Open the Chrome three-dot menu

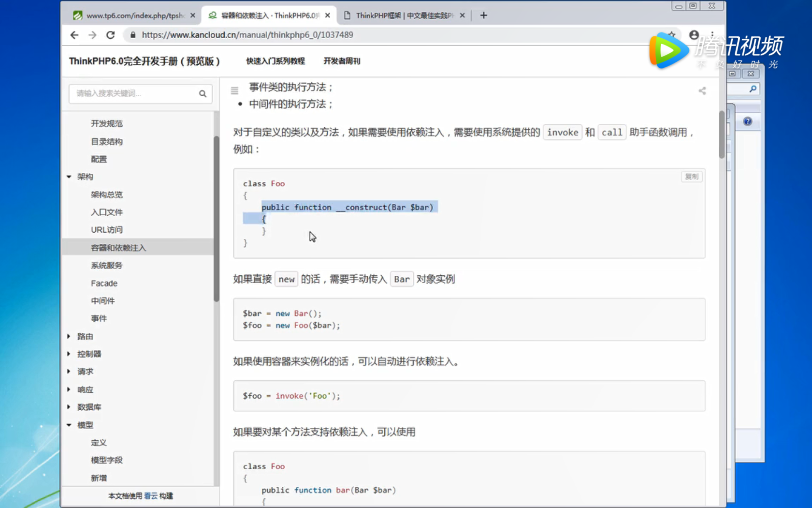(712, 35)
